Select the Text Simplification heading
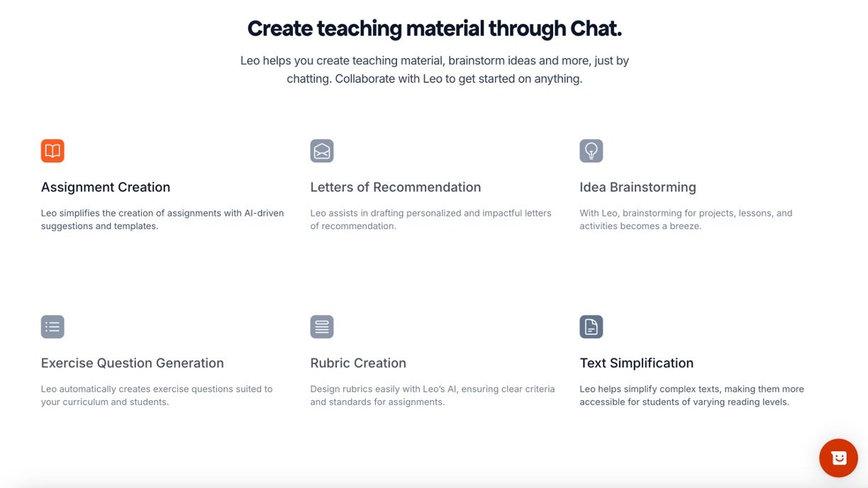The height and width of the screenshot is (488, 868). point(636,363)
